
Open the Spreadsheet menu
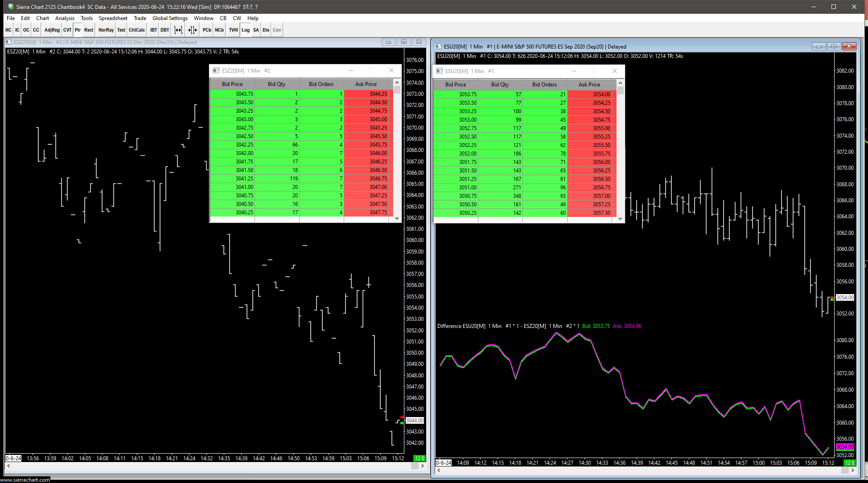tap(113, 18)
